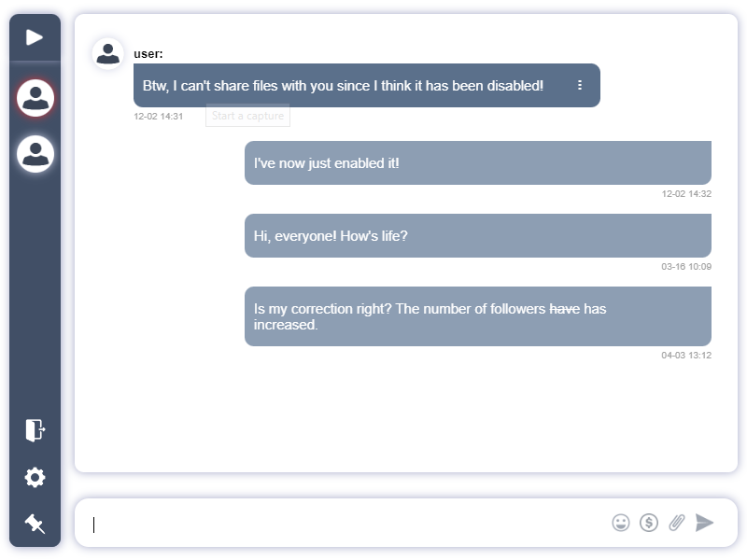Click the "user:" sender name label
The height and width of the screenshot is (560, 747).
coord(148,54)
